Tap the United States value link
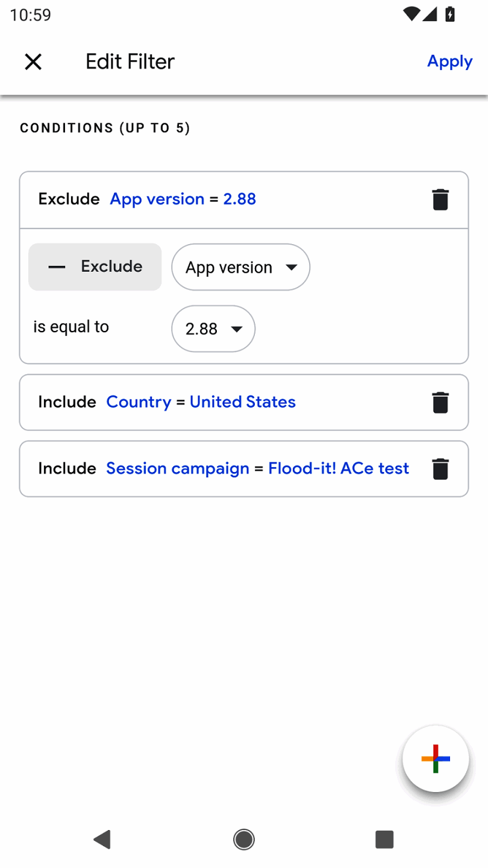 242,402
